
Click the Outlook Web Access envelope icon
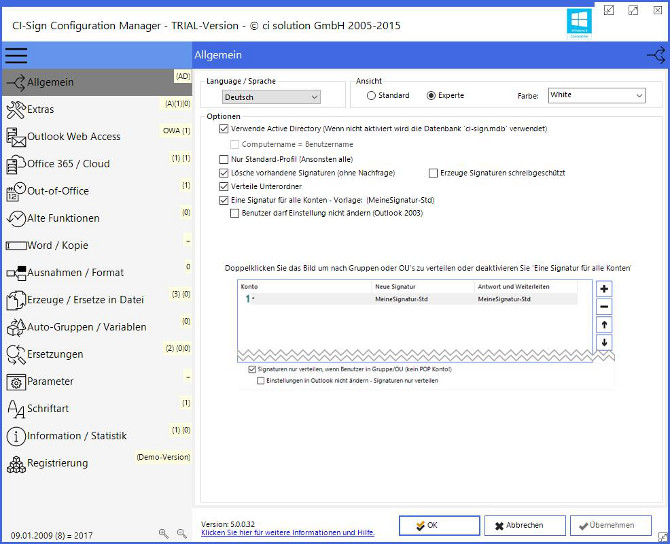tap(15, 137)
